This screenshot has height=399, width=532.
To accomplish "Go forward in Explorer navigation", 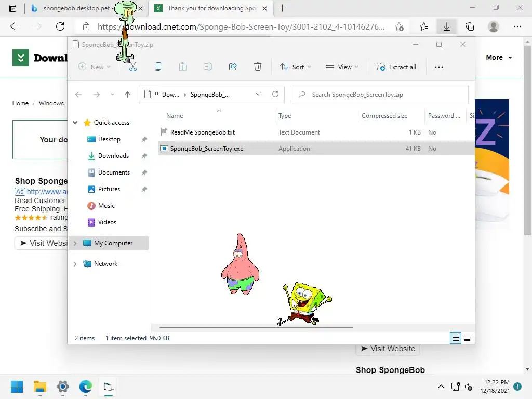I will [97, 95].
